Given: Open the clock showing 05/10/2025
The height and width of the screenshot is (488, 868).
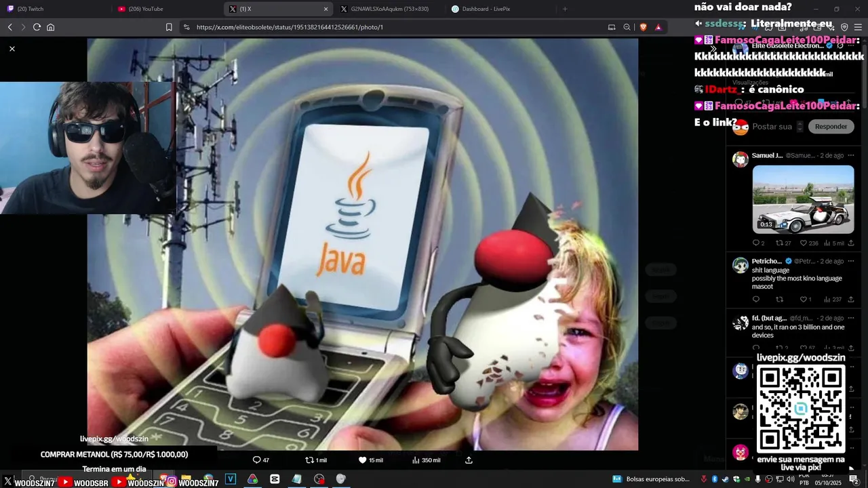Looking at the screenshot, I should 829,480.
